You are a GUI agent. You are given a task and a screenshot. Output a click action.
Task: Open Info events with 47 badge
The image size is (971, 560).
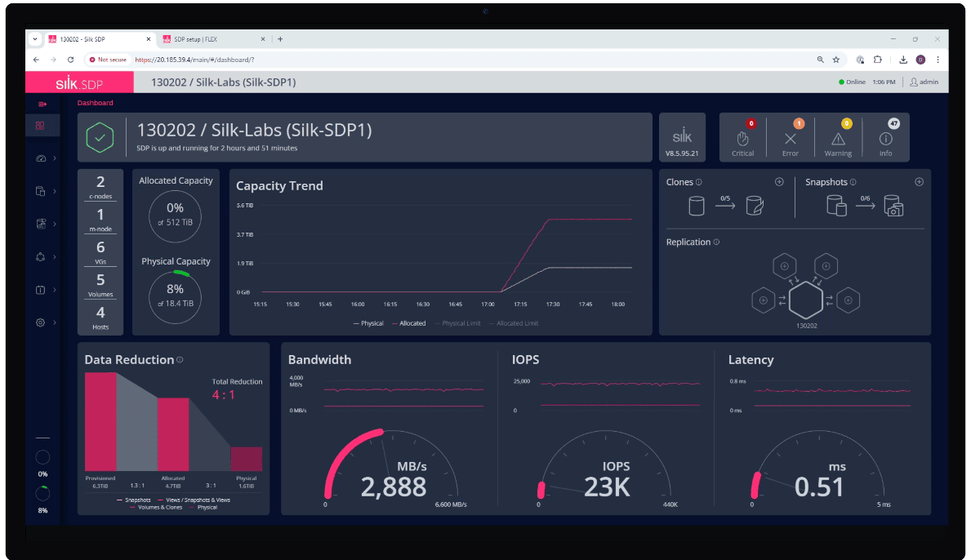pos(885,139)
